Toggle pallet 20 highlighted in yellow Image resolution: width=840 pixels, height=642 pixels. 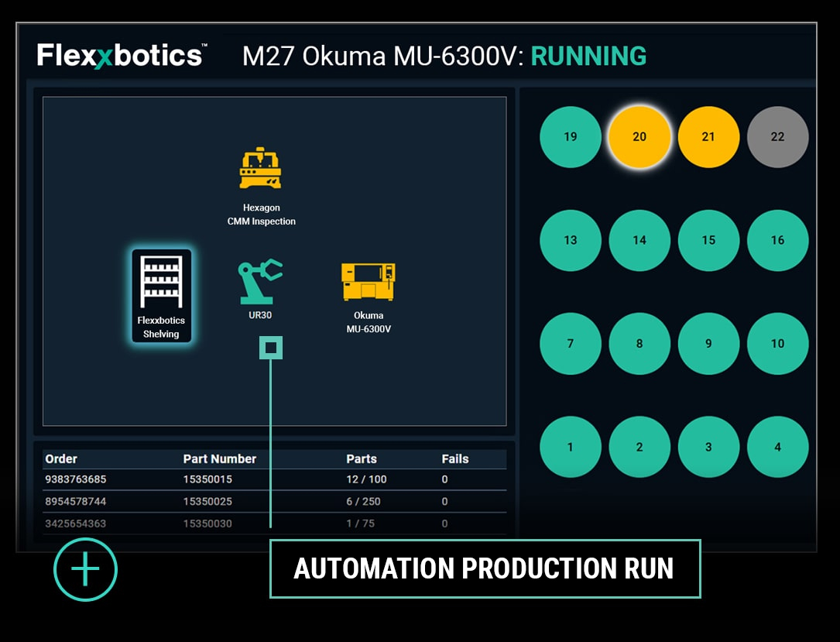tap(639, 137)
